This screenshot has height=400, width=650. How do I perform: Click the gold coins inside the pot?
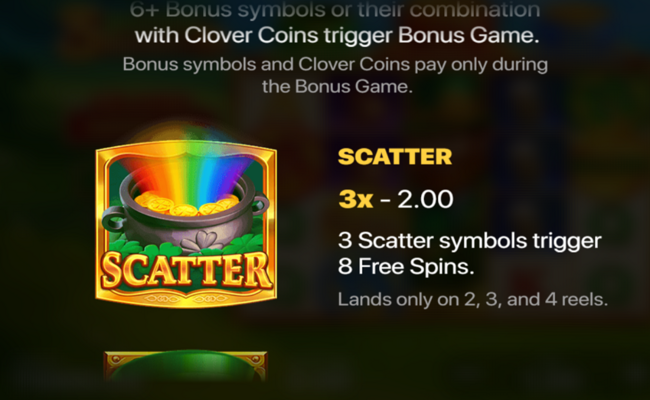[x=187, y=204]
